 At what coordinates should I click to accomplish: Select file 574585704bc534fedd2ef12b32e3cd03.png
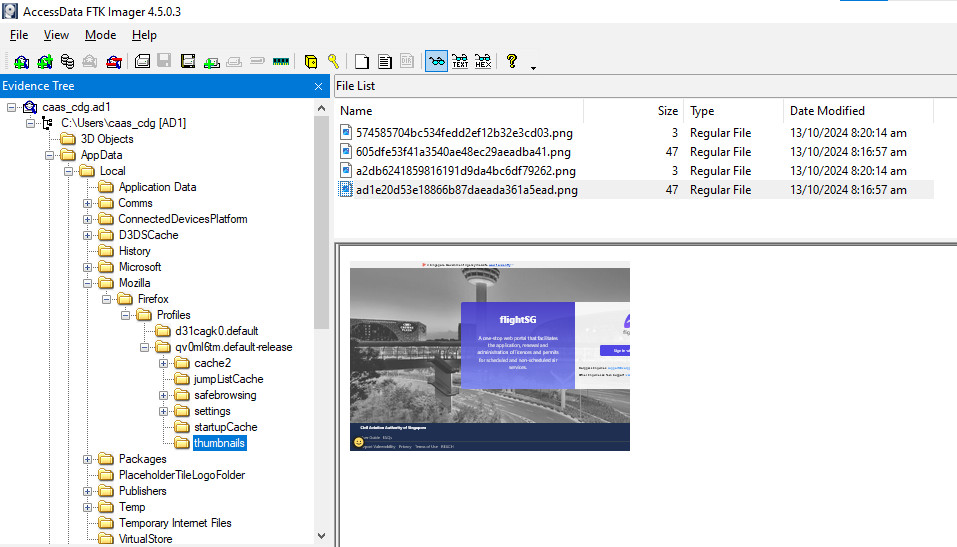464,133
